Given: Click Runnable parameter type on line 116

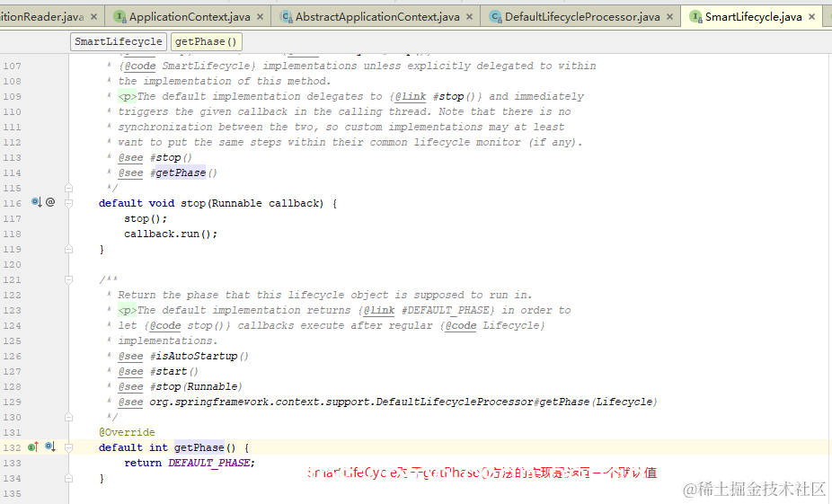Looking at the screenshot, I should pos(236,203).
